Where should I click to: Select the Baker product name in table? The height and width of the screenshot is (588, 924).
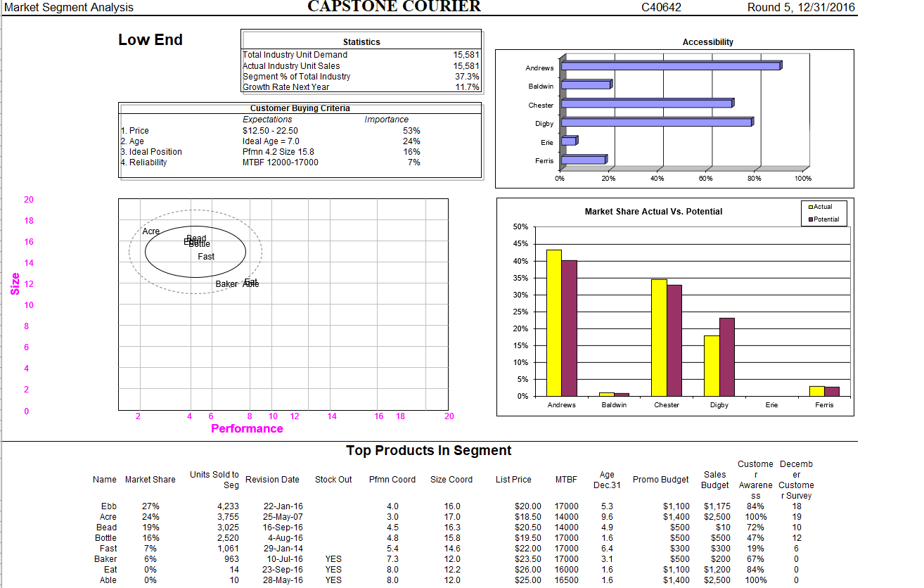106,559
